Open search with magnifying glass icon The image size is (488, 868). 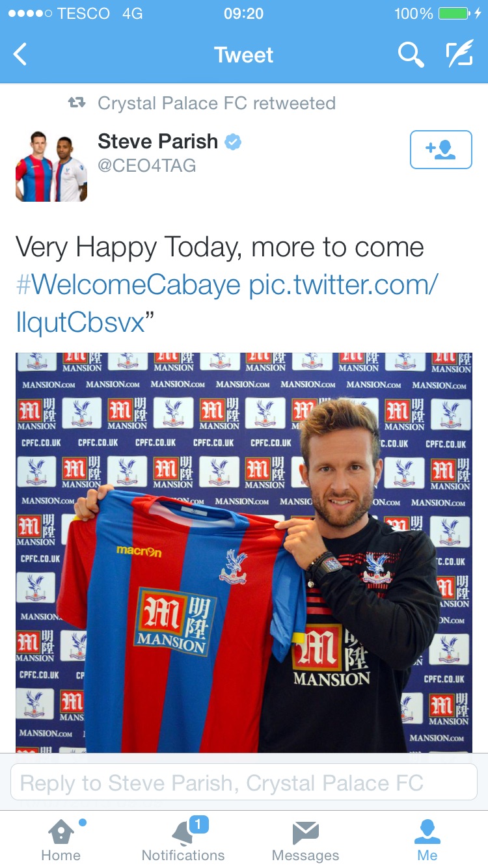click(411, 55)
